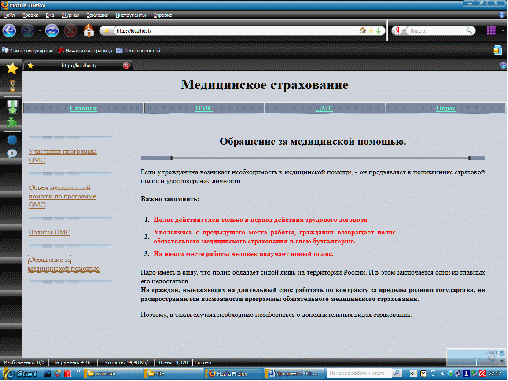Open second bookmark with red icon
Viewport: 508px width, 381px height.
(85, 50)
